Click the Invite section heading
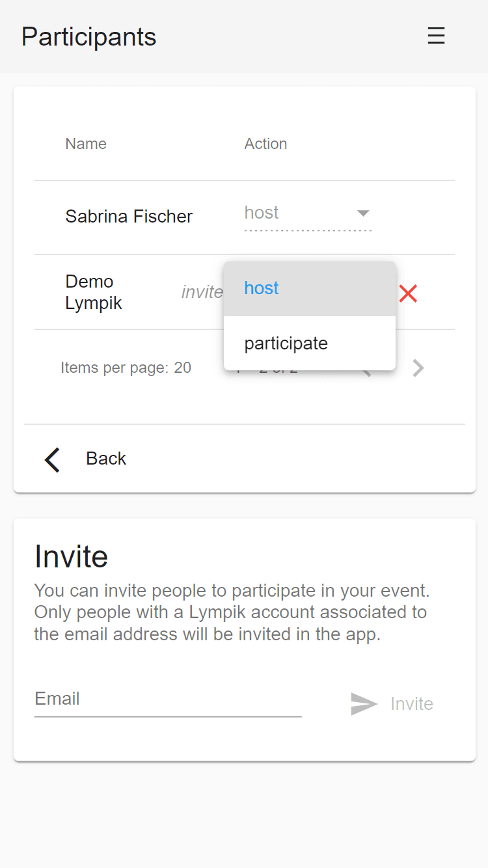 [72, 556]
